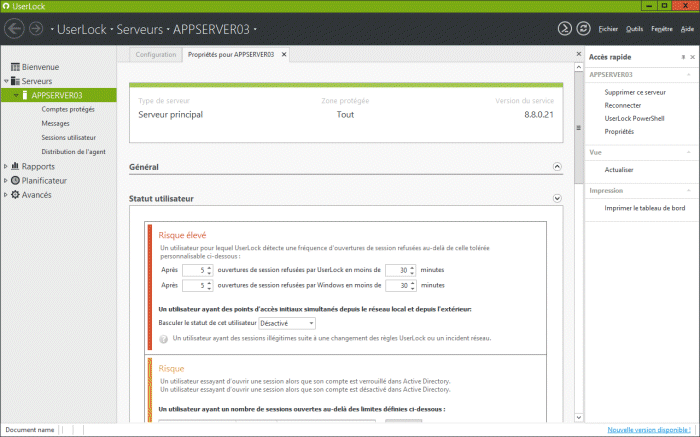Click Reconnecter in Accès rapide
The height and width of the screenshot is (437, 700).
coord(622,105)
